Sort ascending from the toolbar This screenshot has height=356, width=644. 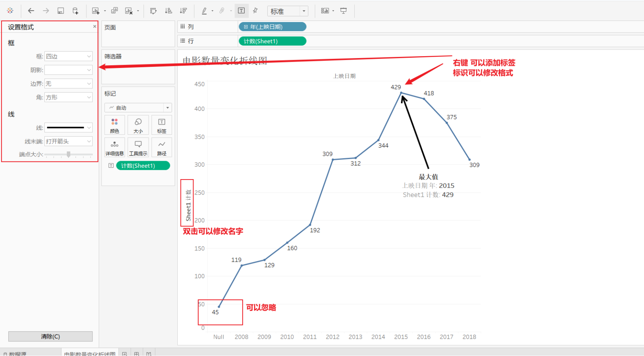click(x=169, y=11)
